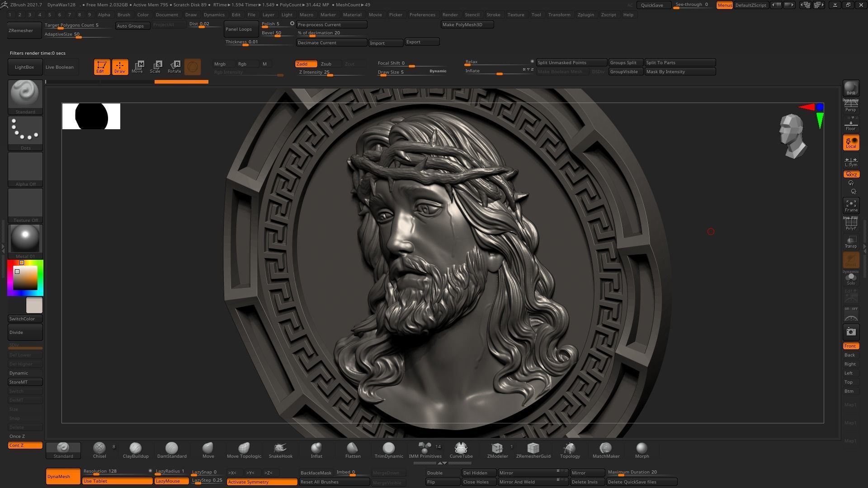Click the Frame view icon
The width and height of the screenshot is (868, 488).
[x=851, y=206]
